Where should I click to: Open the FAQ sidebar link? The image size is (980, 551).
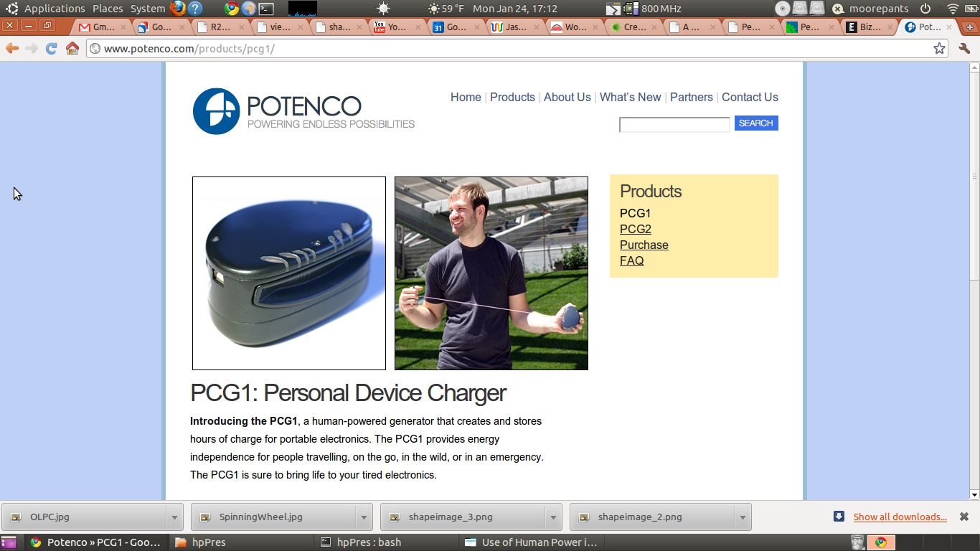pos(632,260)
